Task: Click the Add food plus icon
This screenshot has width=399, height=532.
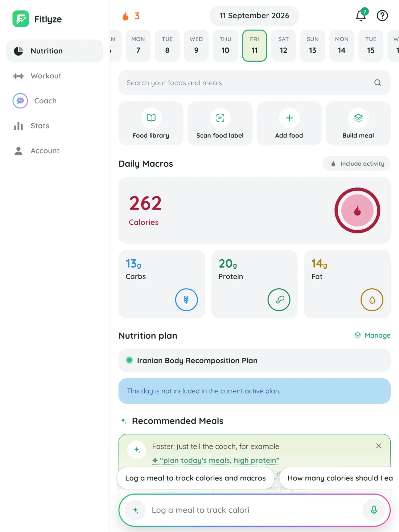Action: click(289, 118)
